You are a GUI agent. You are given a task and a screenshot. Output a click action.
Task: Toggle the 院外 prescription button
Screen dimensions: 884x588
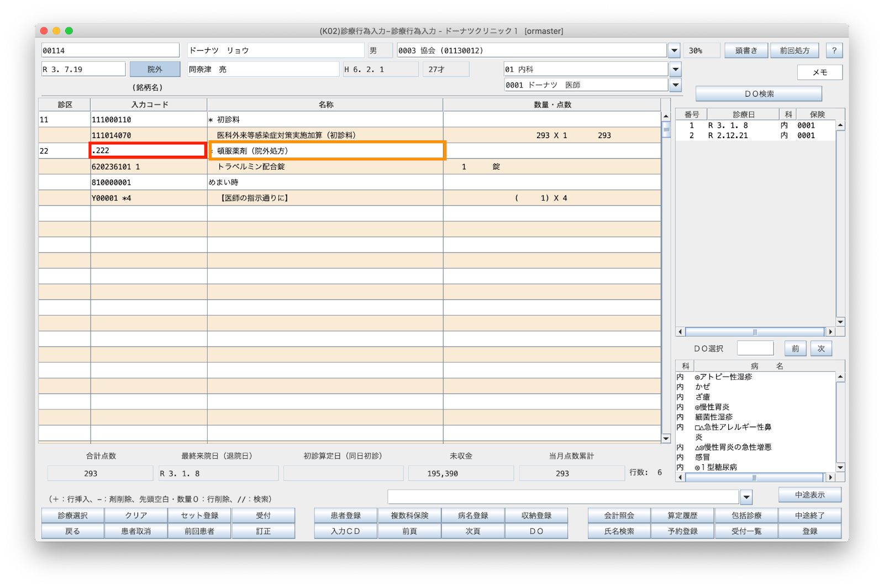click(x=155, y=70)
